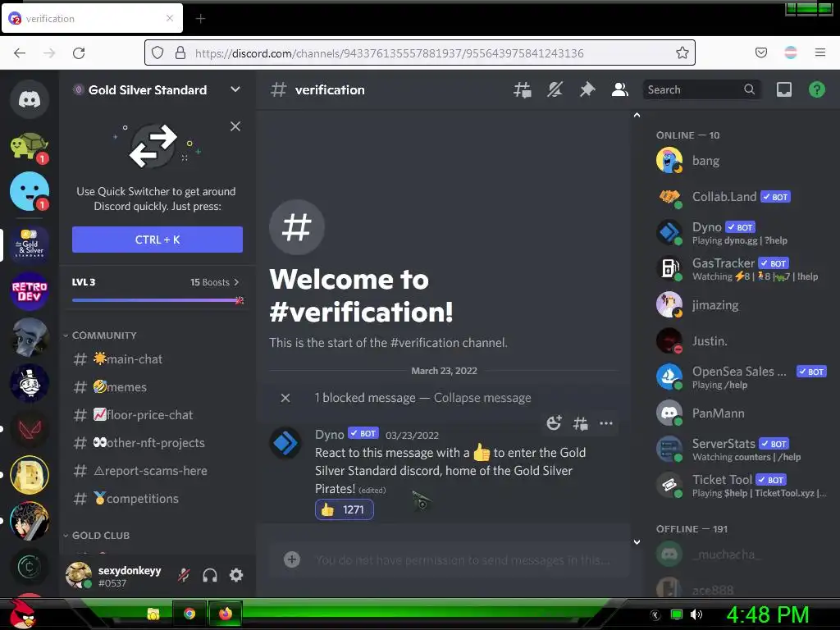Viewport: 840px width, 630px height.
Task: Toggle microphone mute icon
Action: click(x=184, y=575)
